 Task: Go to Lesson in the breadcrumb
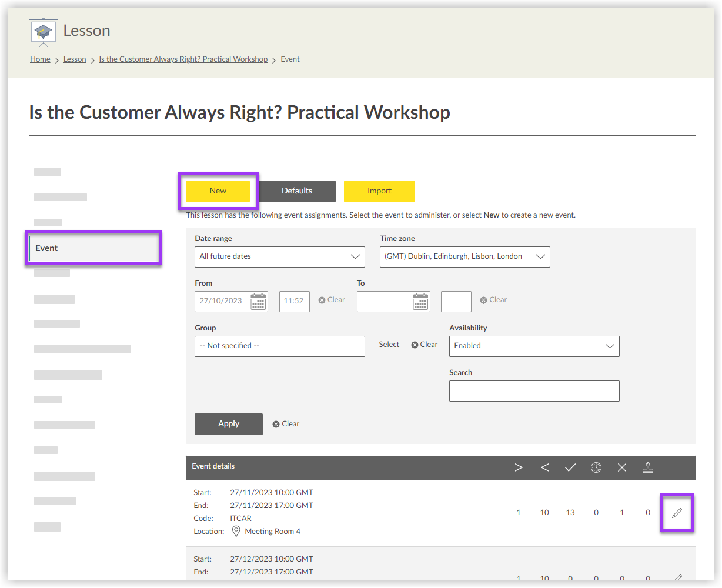click(75, 59)
